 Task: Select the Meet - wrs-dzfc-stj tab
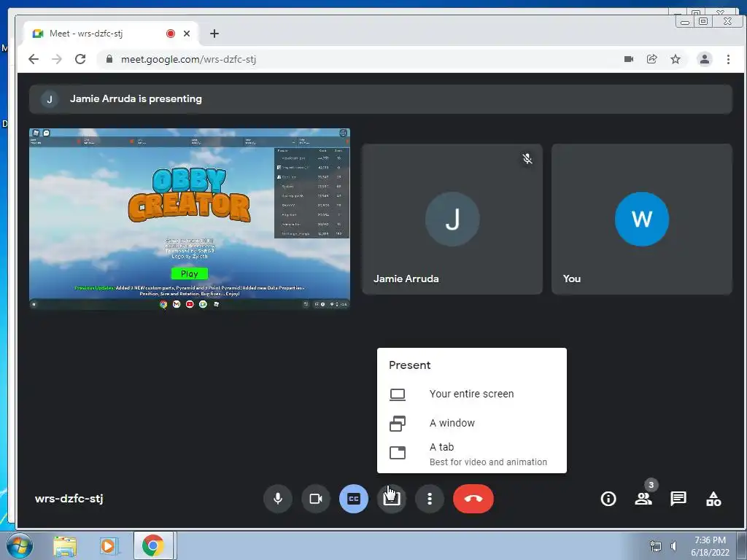111,34
